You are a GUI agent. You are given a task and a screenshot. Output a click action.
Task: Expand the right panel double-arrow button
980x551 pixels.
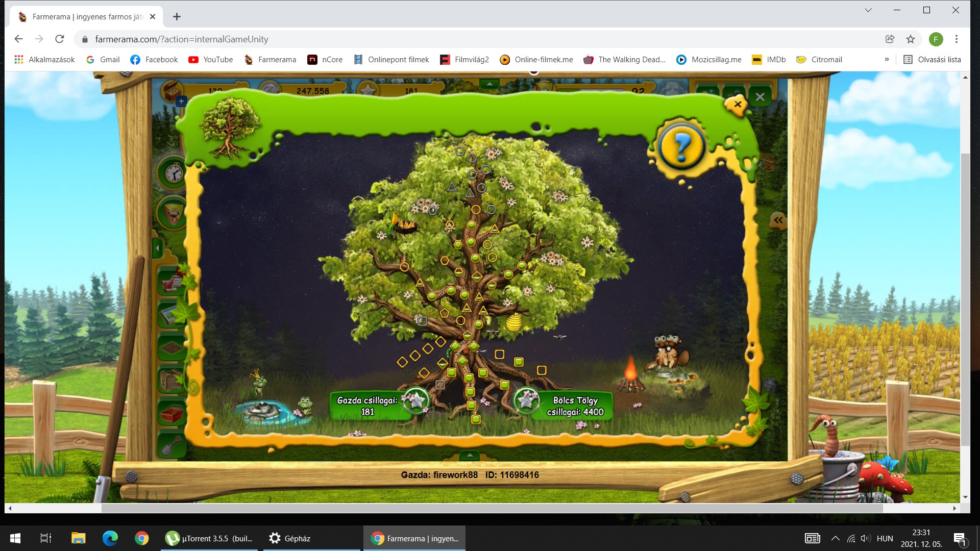[x=778, y=220]
